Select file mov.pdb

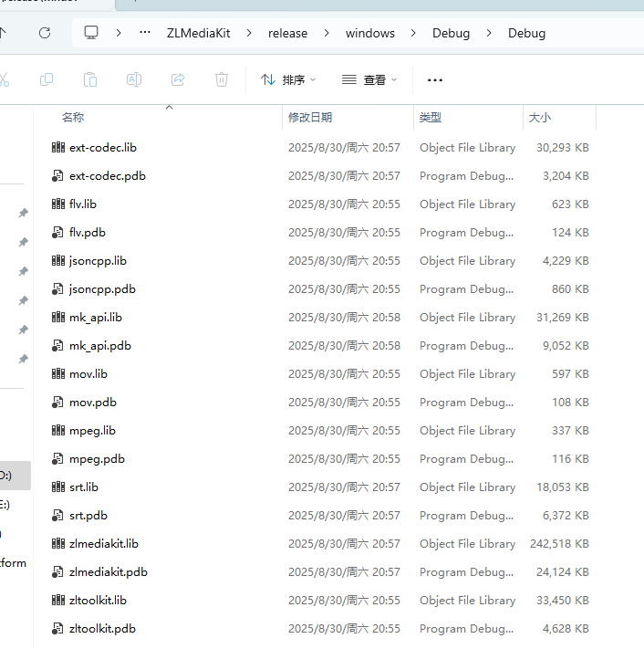point(93,403)
